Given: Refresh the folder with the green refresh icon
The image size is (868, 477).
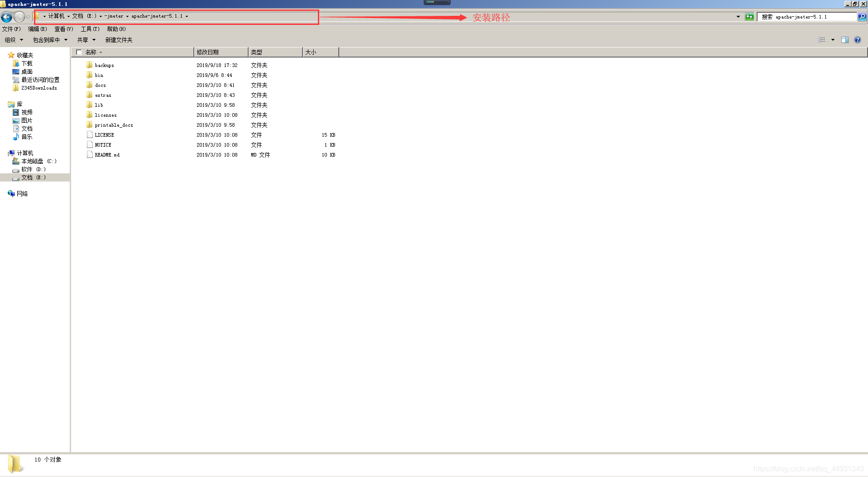Looking at the screenshot, I should [749, 17].
